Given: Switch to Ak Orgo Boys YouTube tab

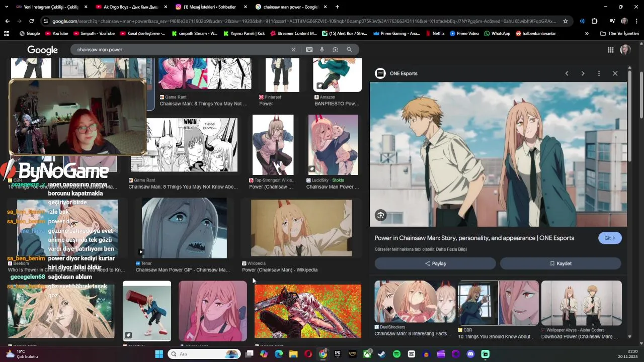Looking at the screenshot, I should point(130,7).
